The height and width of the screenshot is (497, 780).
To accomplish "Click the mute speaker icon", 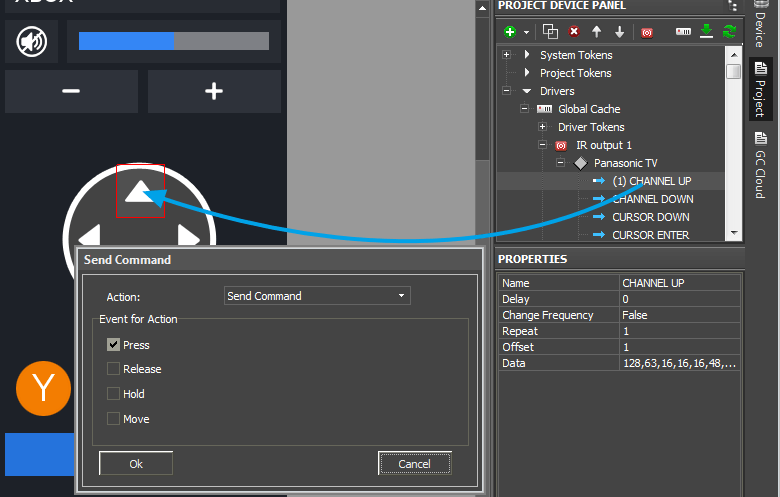I will pyautogui.click(x=31, y=41).
